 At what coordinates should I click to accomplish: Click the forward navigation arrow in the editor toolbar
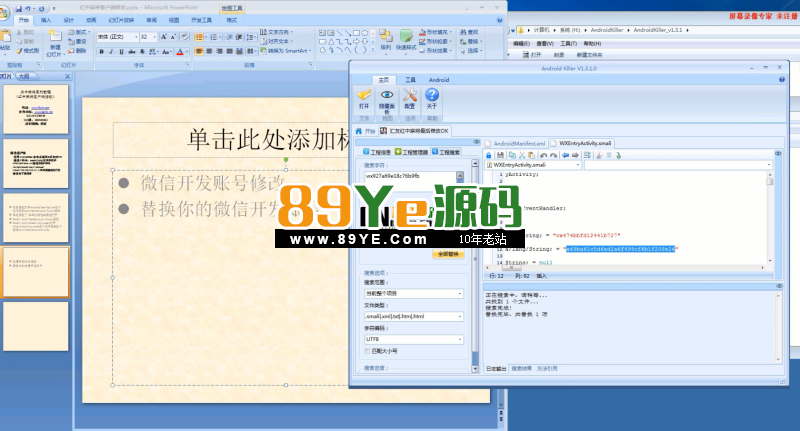(x=576, y=155)
